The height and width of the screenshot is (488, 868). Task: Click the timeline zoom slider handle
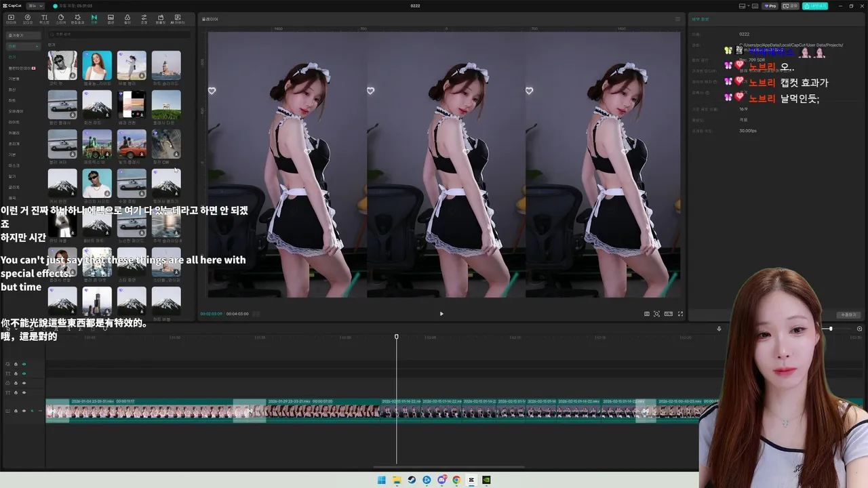831,329
